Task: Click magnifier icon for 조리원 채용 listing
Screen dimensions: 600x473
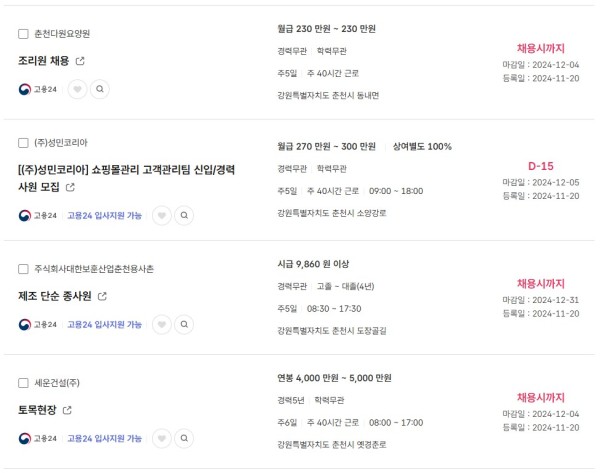Action: tap(100, 89)
